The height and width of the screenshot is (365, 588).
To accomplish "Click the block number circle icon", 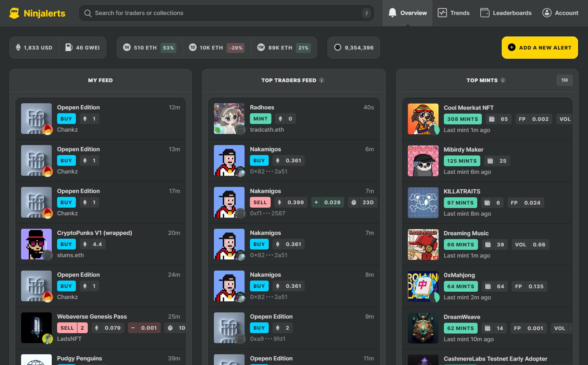I will point(337,47).
